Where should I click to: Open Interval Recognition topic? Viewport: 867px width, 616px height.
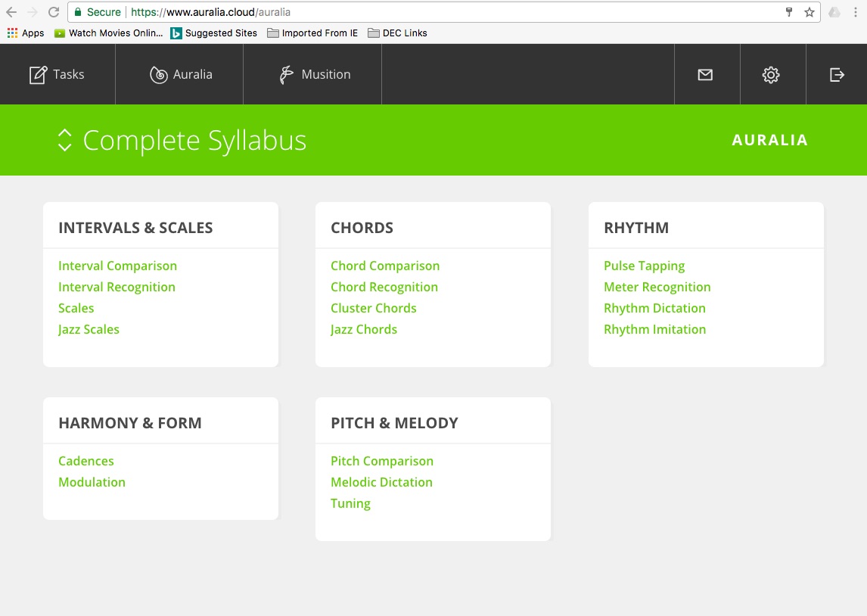point(117,287)
